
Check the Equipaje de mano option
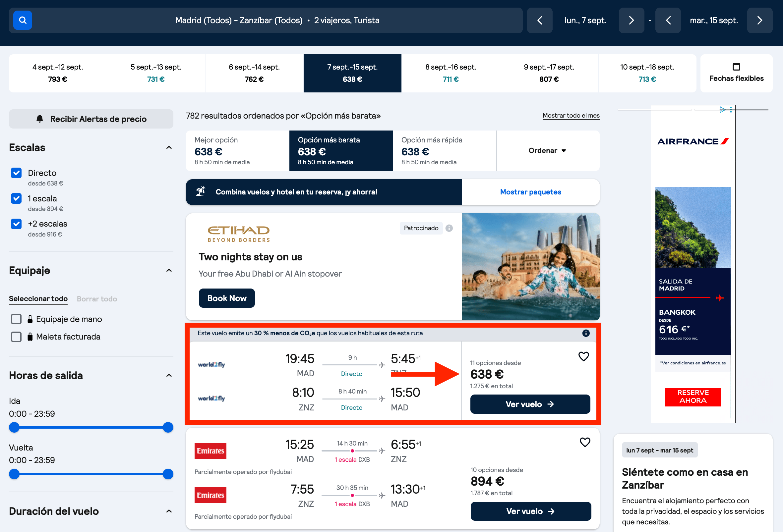(x=16, y=319)
